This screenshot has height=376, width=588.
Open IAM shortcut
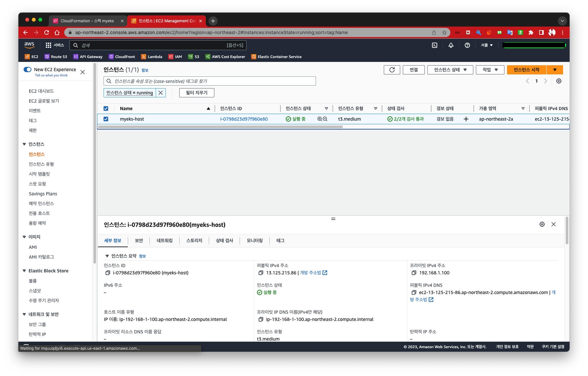pyautogui.click(x=175, y=57)
